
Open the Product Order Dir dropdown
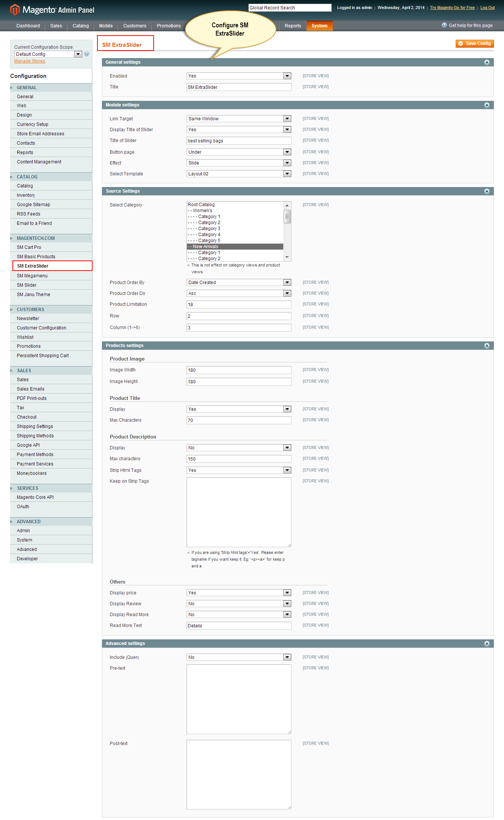click(x=239, y=293)
